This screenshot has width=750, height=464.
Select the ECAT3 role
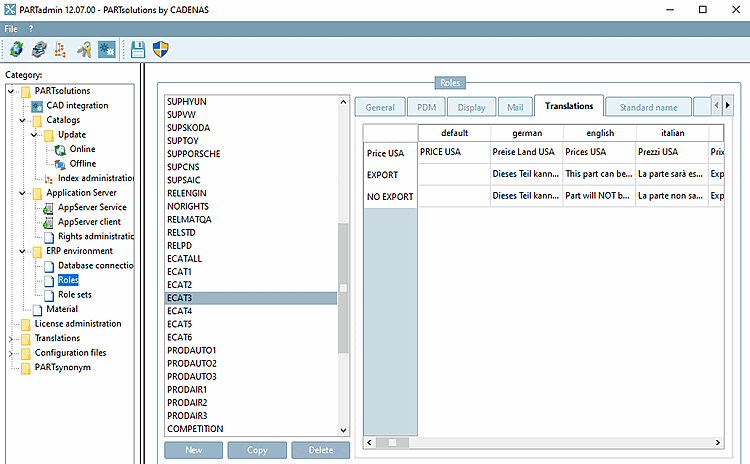coord(251,298)
